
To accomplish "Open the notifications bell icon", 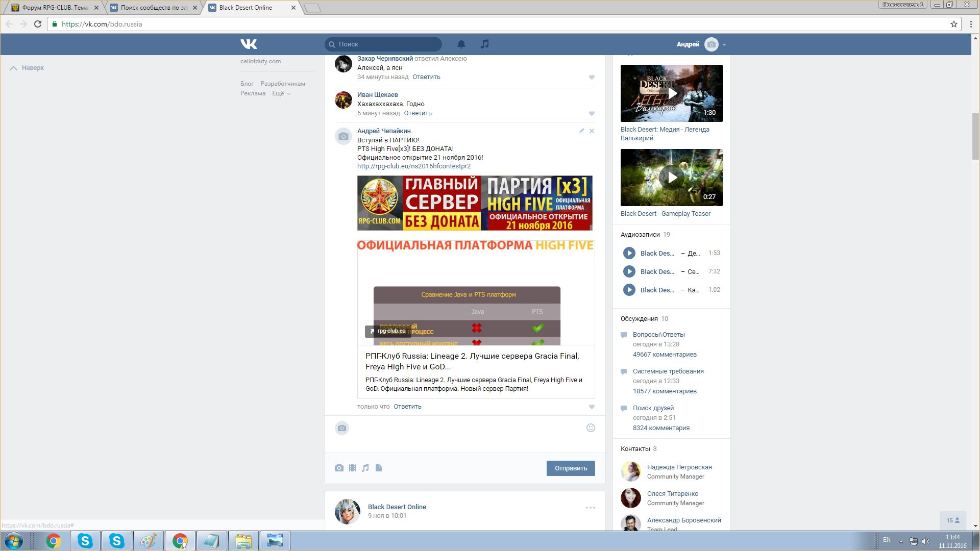I will coord(461,44).
